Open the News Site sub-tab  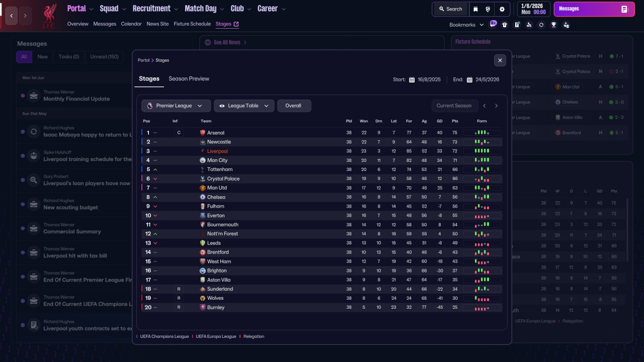click(157, 24)
